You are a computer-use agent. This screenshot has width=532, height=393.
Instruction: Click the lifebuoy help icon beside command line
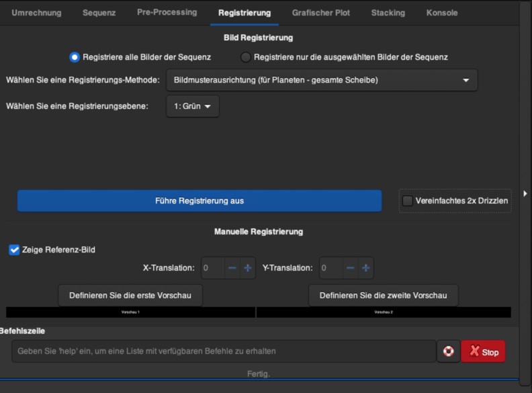448,351
